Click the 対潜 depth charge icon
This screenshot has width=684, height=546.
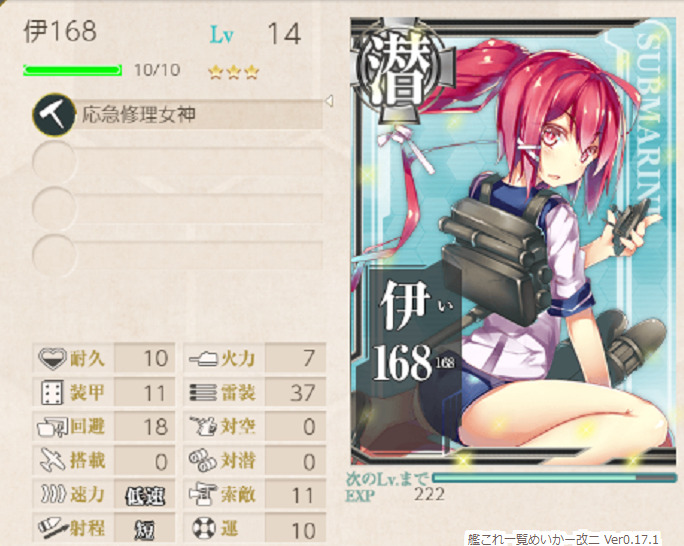coord(202,461)
